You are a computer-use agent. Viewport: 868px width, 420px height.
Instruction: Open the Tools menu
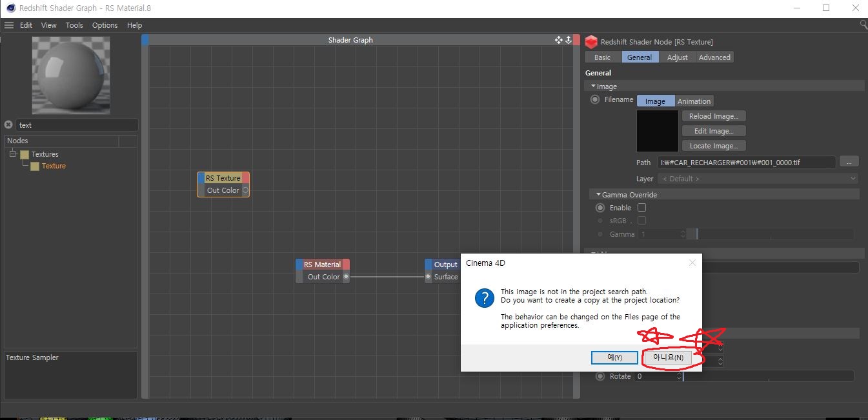[x=74, y=25]
